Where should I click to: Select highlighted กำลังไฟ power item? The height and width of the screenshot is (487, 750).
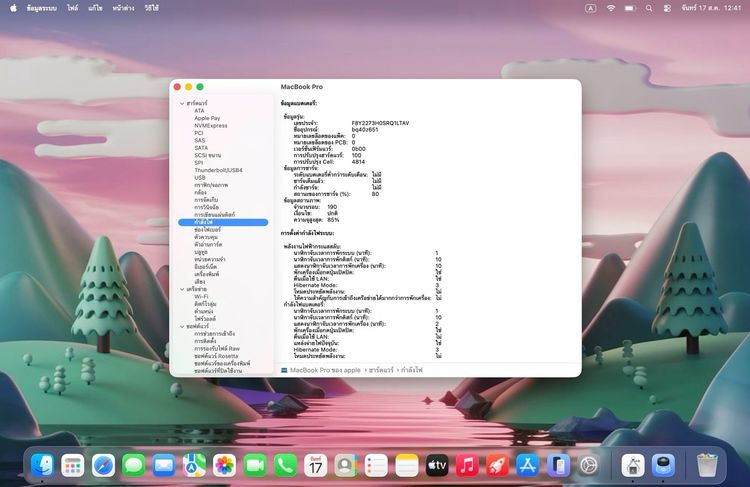pyautogui.click(x=223, y=222)
